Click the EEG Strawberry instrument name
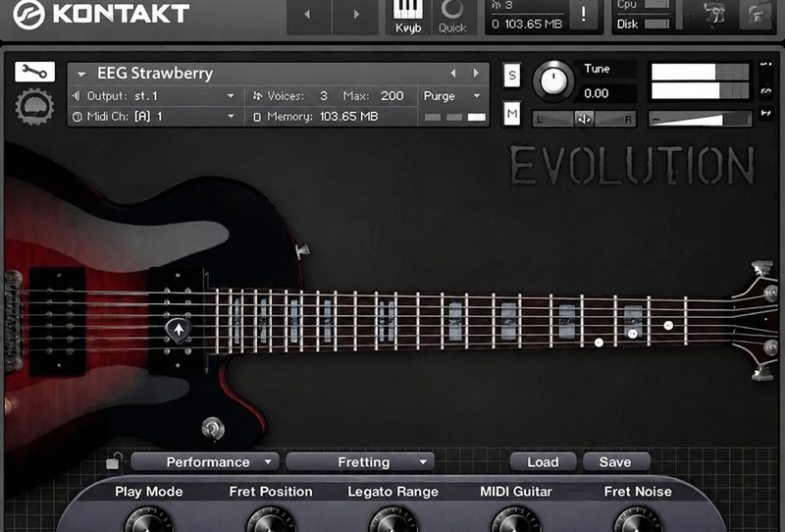 pos(155,74)
